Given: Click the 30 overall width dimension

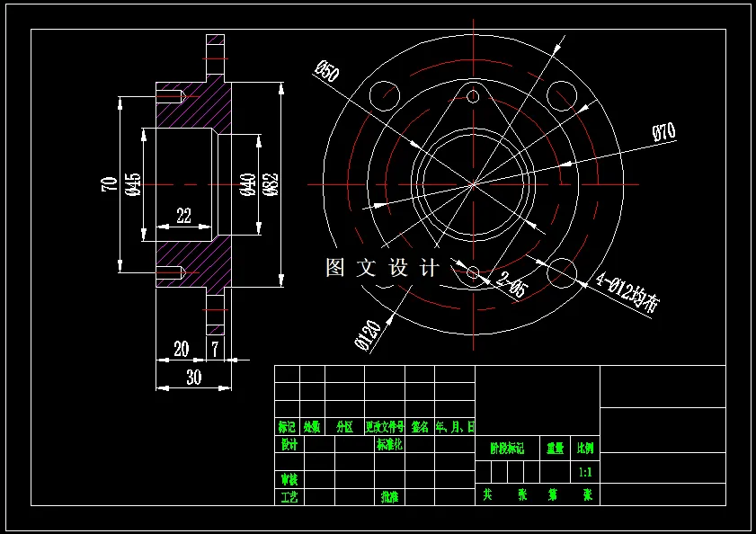Looking at the screenshot, I should pyautogui.click(x=194, y=378).
